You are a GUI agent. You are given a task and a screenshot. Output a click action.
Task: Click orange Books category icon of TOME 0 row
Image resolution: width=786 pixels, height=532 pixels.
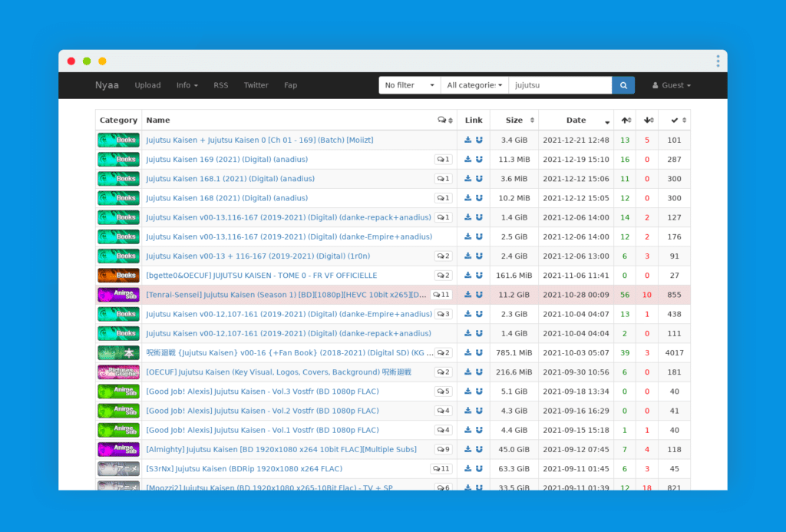118,276
